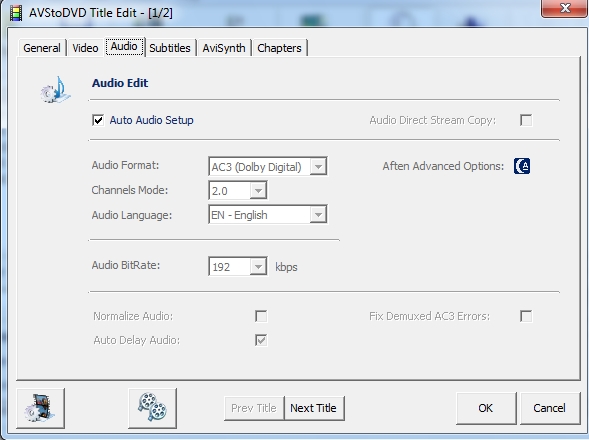Screen dimensions: 589x440
Task: Click the AVStoDVD filmstrip title bar icon
Action: click(x=16, y=13)
